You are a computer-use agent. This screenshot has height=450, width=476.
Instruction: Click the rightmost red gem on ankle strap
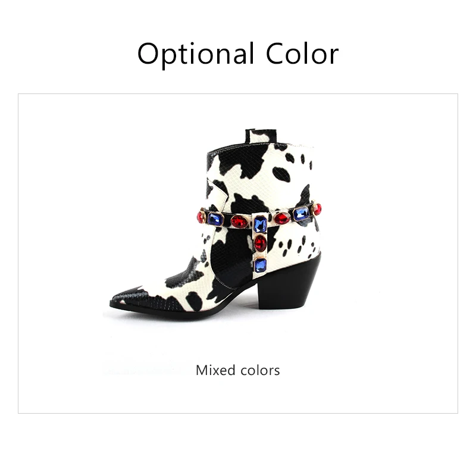(317, 209)
